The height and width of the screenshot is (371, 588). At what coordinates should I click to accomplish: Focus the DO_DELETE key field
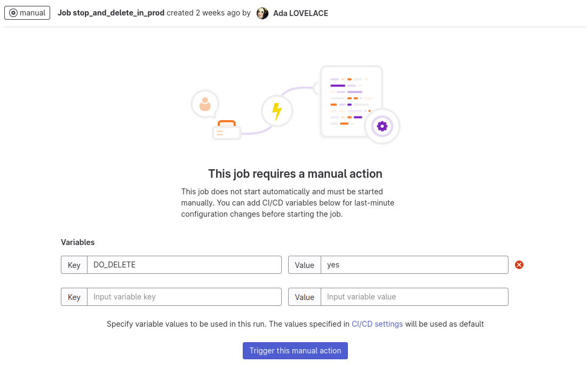(x=184, y=265)
